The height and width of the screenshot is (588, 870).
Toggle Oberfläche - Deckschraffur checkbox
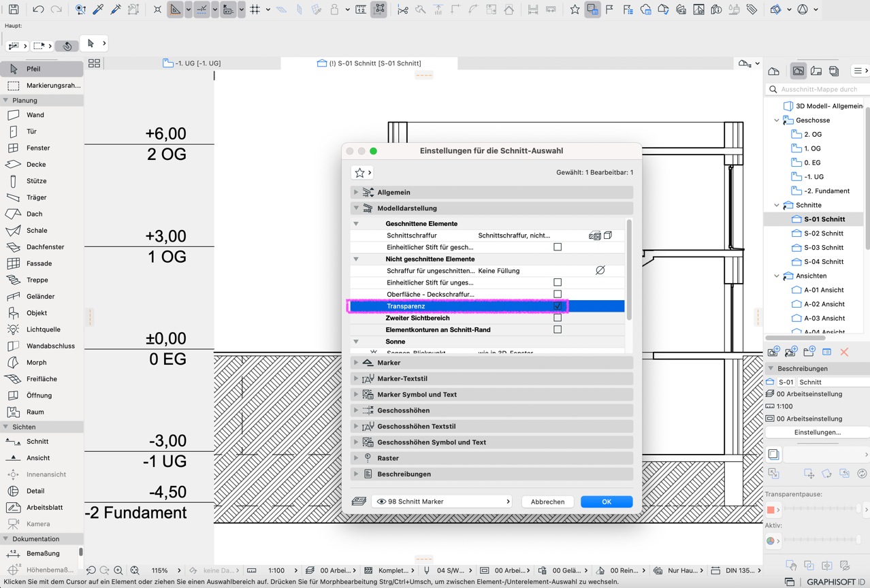pos(558,294)
